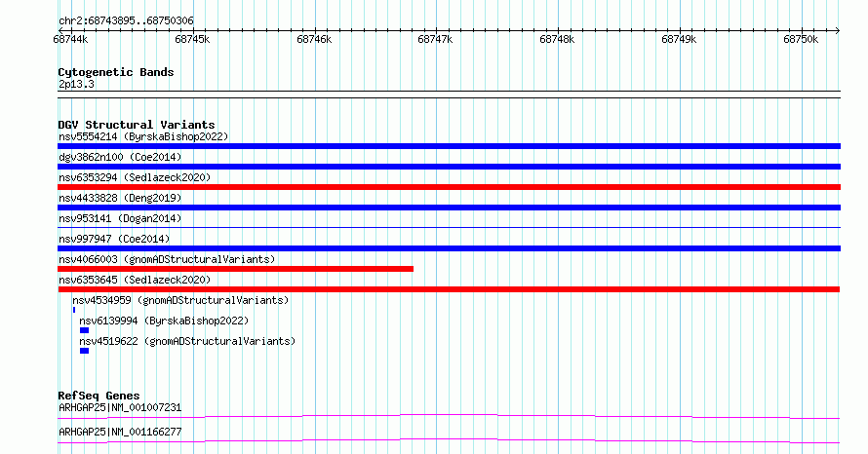Select nsv997947 (Coe2014) variant label
The height and width of the screenshot is (454, 868).
point(114,239)
